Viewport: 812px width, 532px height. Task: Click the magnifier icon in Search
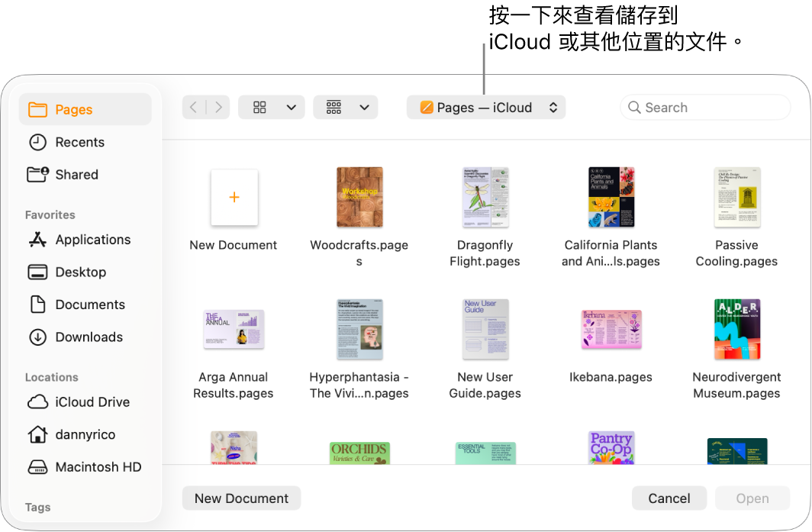634,107
